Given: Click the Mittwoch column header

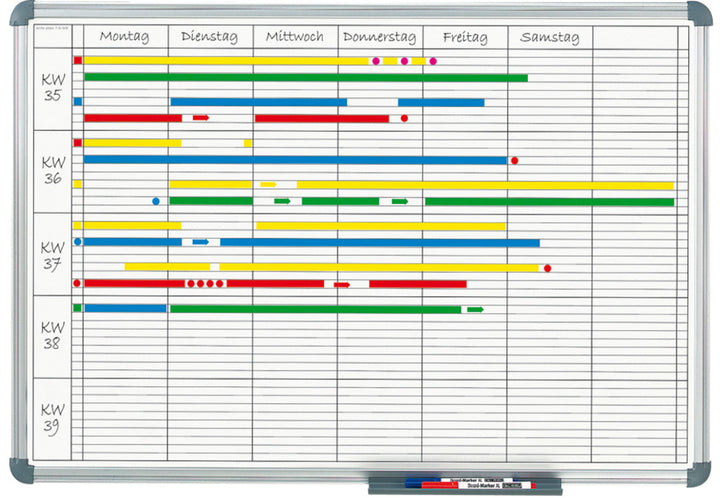Looking at the screenshot, I should [x=294, y=36].
